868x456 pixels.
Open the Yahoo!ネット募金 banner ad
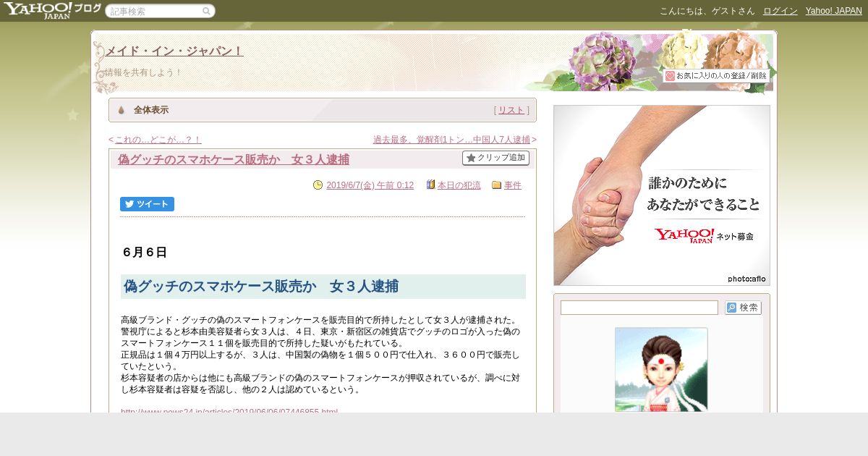pos(662,195)
